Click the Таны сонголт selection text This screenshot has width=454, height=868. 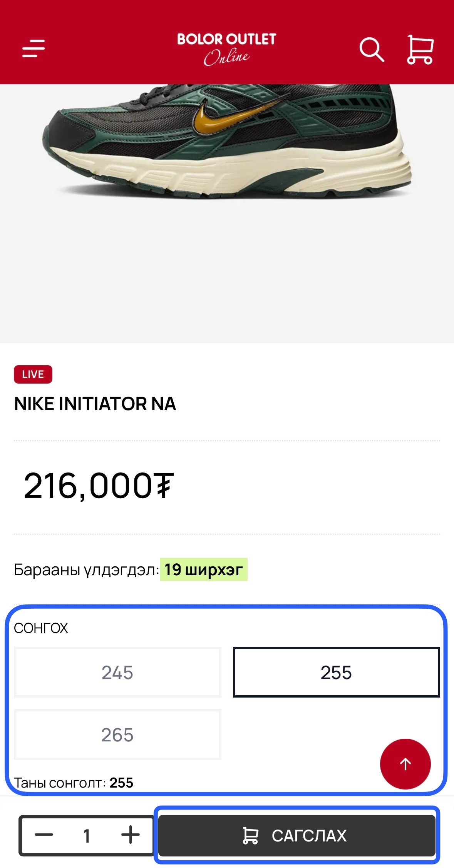(74, 783)
